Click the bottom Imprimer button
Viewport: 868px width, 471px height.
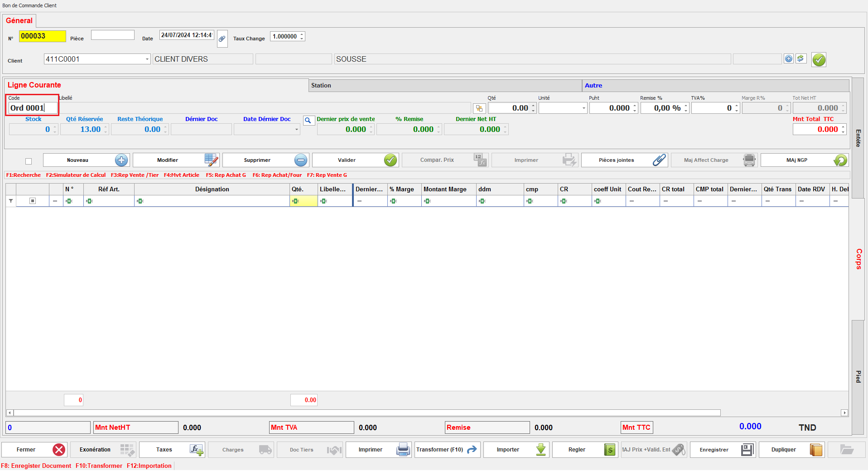pos(379,450)
